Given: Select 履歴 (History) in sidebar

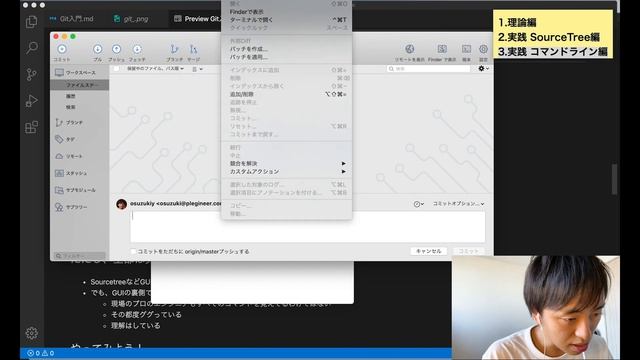Looking at the screenshot, I should (71, 96).
